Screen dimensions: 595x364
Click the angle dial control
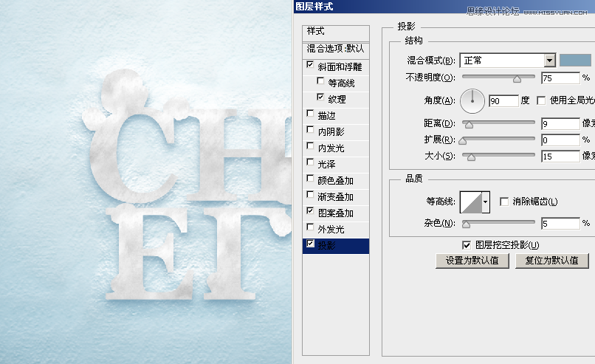(x=472, y=100)
